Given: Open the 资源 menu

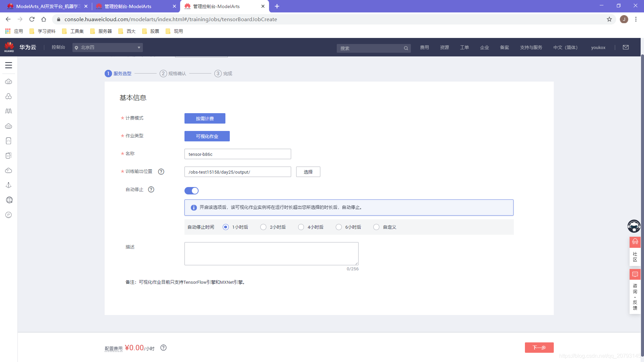Looking at the screenshot, I should pos(444,47).
